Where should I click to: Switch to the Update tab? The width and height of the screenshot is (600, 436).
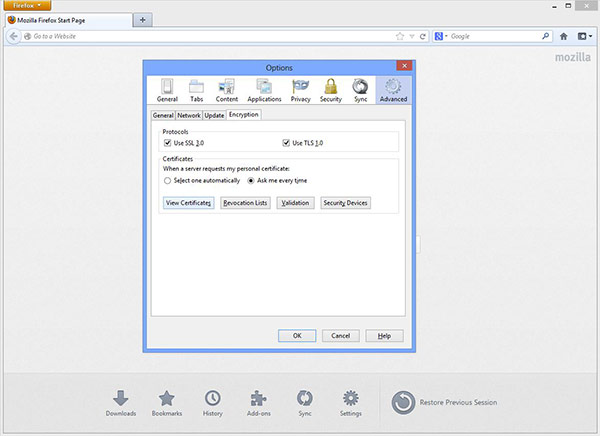(x=214, y=116)
